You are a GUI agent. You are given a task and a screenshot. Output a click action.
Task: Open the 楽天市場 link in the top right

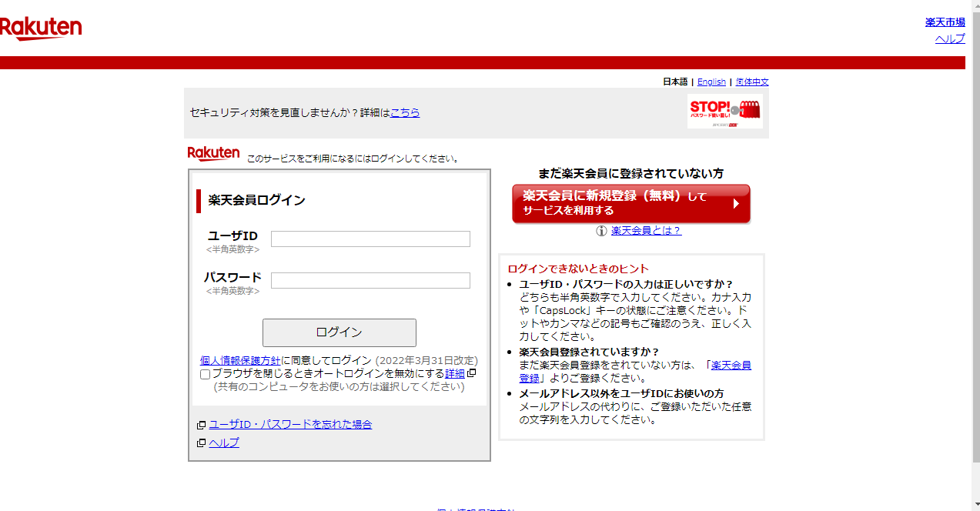point(945,22)
